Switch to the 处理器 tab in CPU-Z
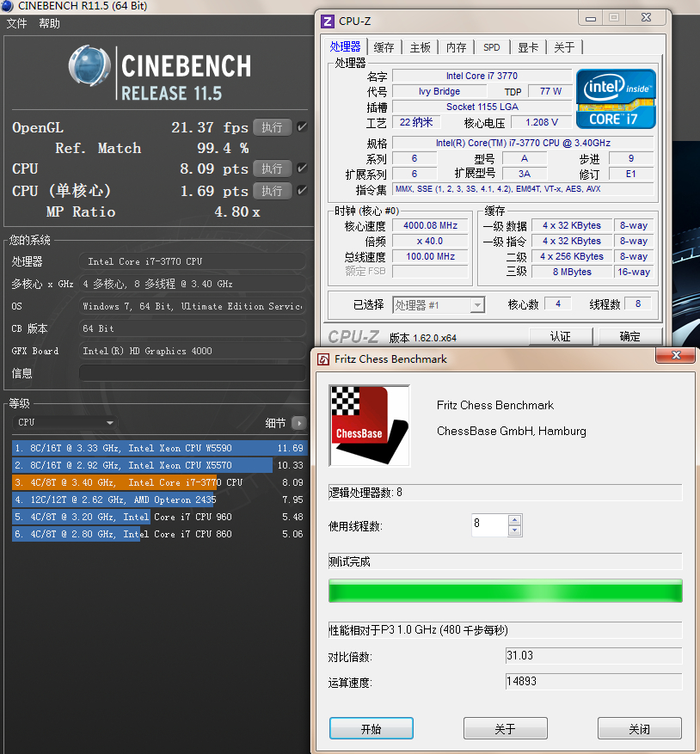This screenshot has height=754, width=700. pyautogui.click(x=346, y=46)
